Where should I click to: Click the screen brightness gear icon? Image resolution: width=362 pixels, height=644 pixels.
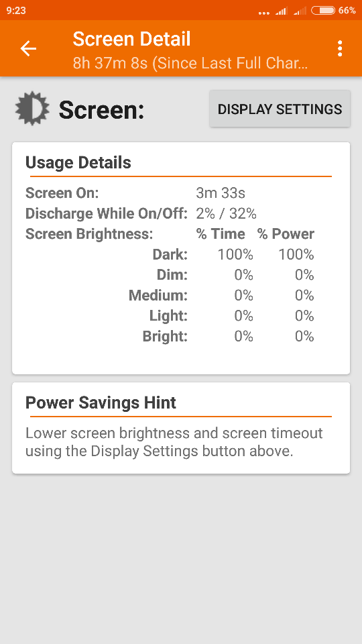click(x=32, y=109)
